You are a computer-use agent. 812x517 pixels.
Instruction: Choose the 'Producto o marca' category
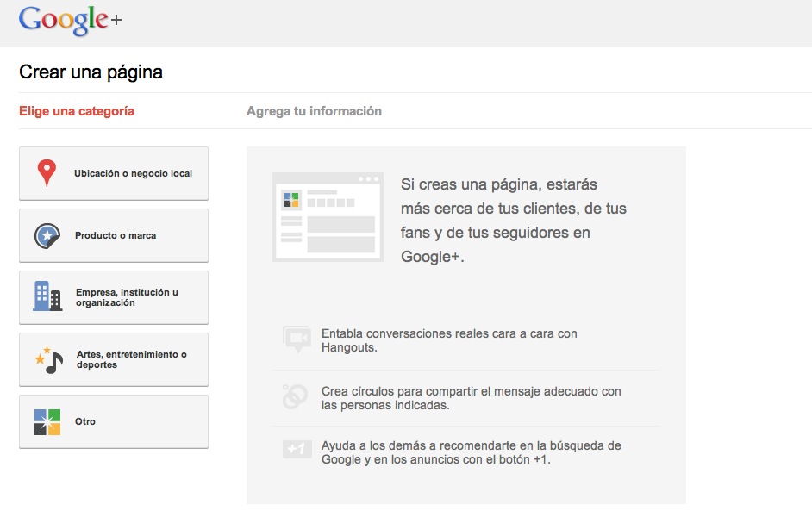[116, 235]
